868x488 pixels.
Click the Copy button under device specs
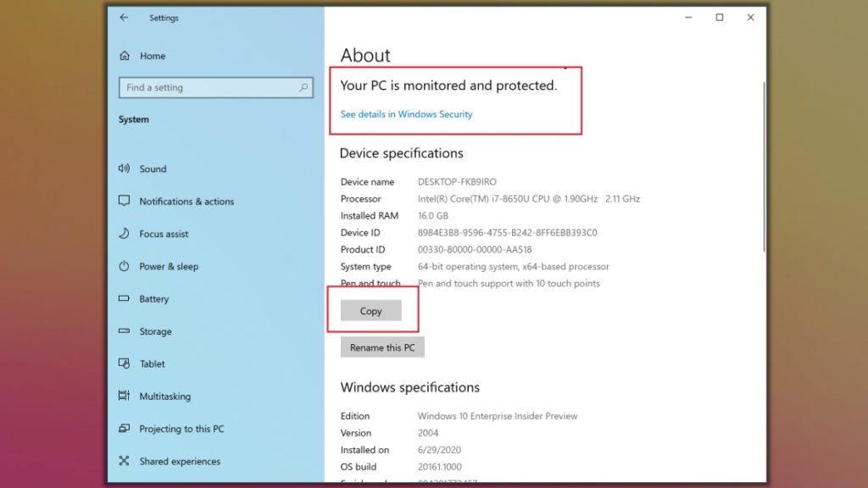pos(370,311)
